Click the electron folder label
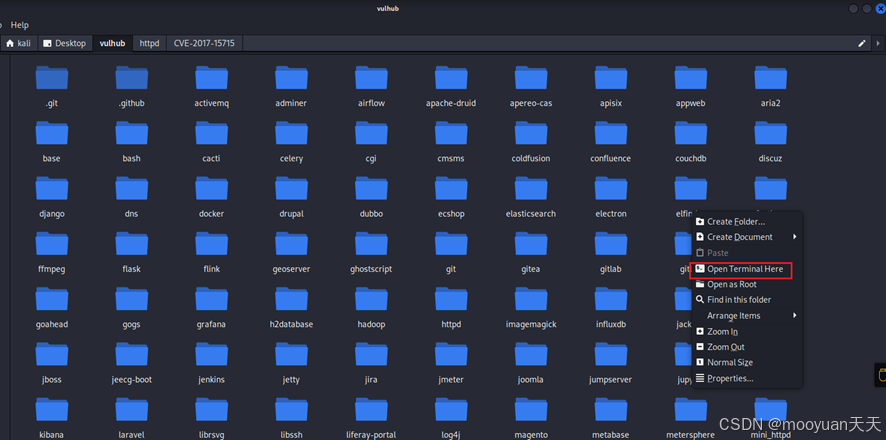This screenshot has height=440, width=886. coord(611,214)
